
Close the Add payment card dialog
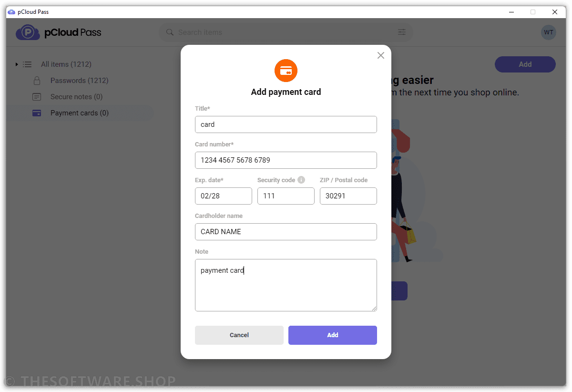coord(381,55)
